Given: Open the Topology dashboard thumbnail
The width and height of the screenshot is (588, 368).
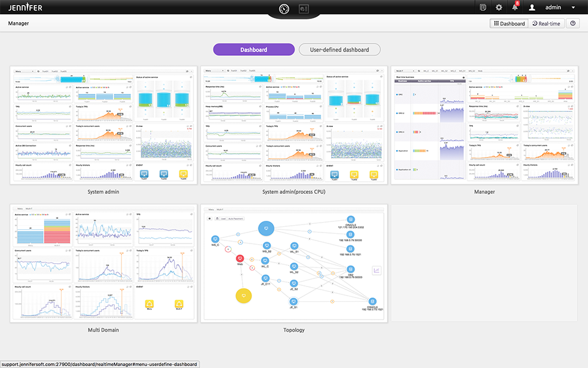Looking at the screenshot, I should coord(293,263).
